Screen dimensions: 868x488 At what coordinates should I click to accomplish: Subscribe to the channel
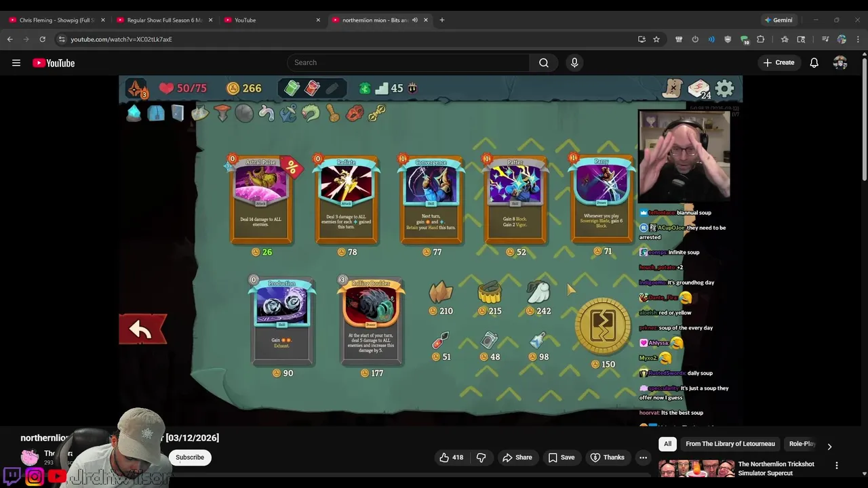click(x=190, y=457)
